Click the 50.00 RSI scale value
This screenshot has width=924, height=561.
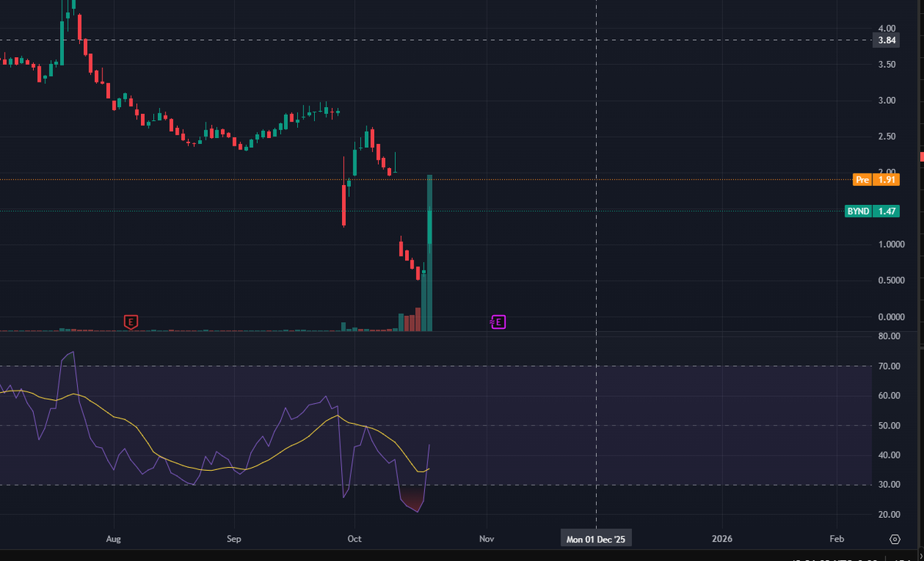(889, 425)
